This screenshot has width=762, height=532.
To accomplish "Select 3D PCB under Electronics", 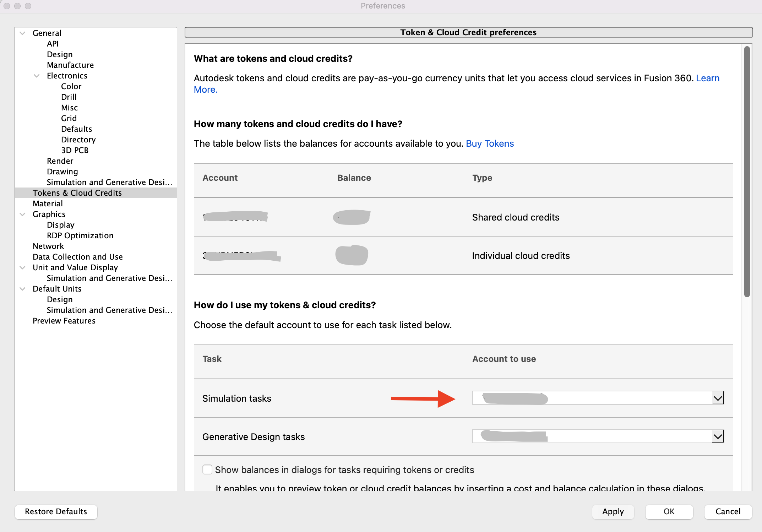I will point(75,150).
